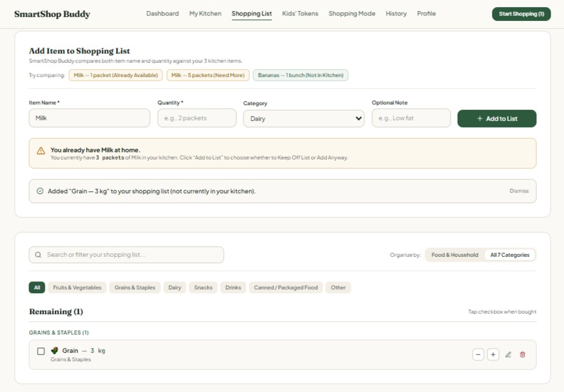
Task: Click the Optional Note input field
Action: (x=411, y=118)
